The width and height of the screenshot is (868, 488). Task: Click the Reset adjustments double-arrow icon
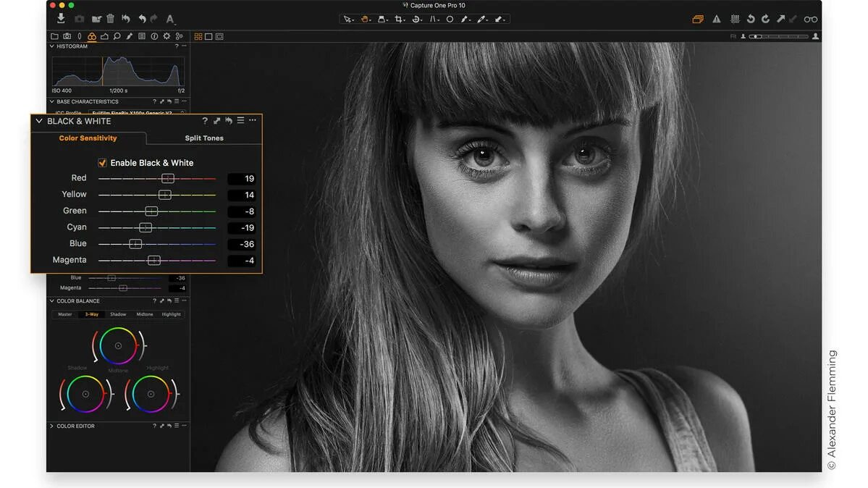point(126,19)
